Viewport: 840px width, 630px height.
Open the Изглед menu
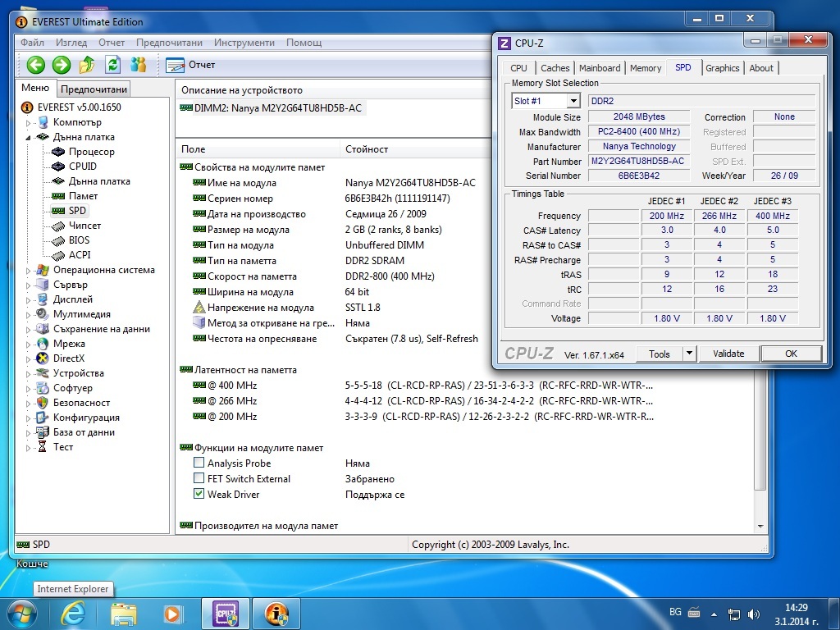tap(71, 43)
